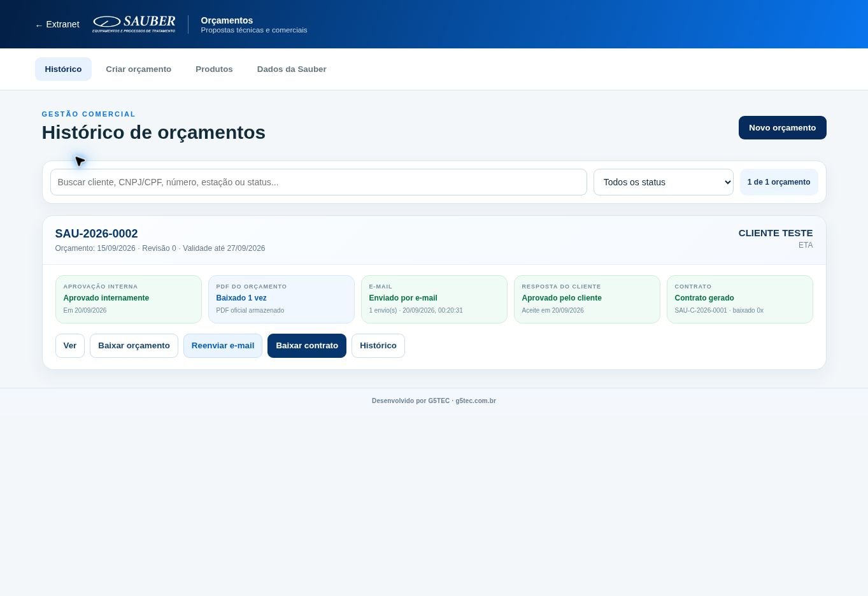Click the Aprovado pelo cliente status card
This screenshot has height=596, width=868.
click(x=587, y=299)
